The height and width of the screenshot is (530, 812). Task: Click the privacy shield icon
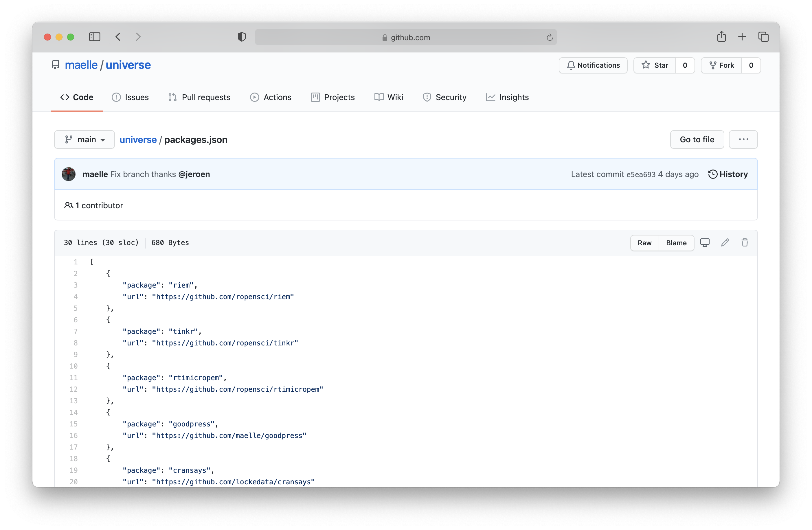point(242,37)
